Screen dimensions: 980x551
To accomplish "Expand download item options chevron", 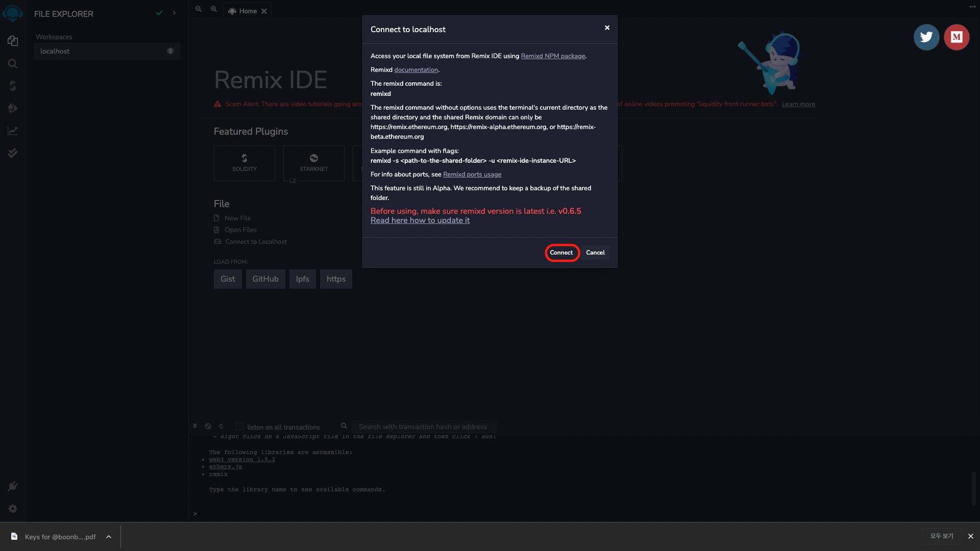I will click(109, 537).
